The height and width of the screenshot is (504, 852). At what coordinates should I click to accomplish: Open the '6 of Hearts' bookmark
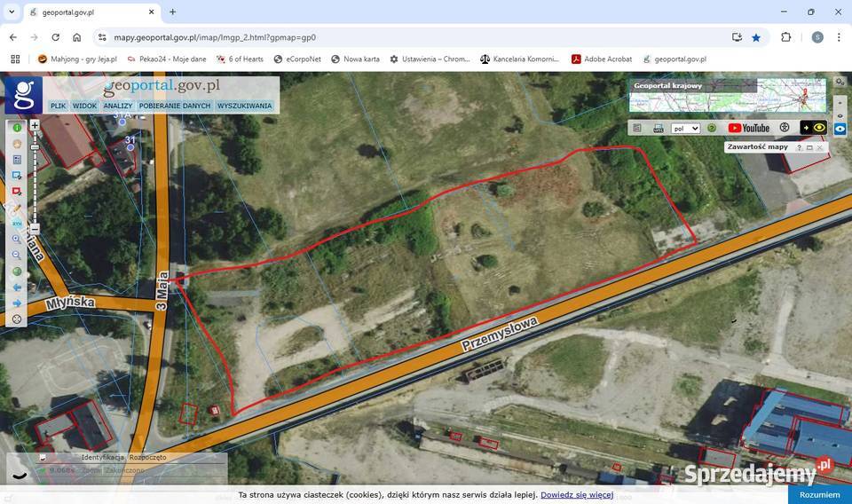(240, 59)
